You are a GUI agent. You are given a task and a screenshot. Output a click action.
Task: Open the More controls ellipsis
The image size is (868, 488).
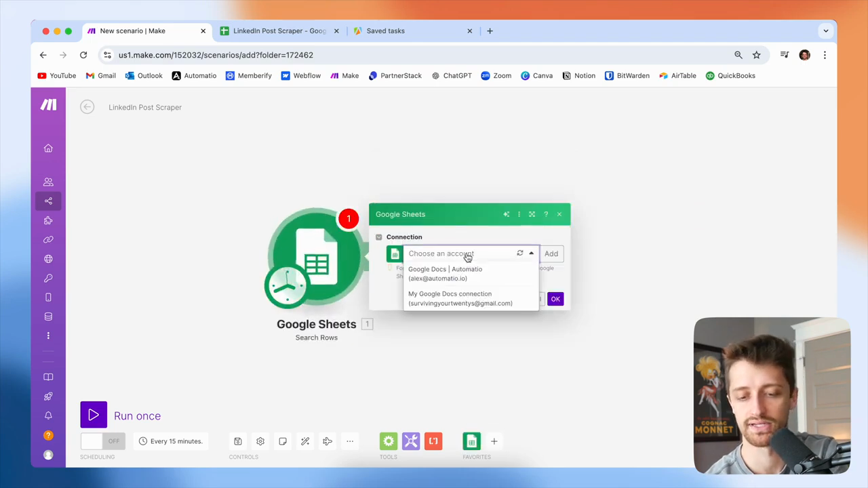click(350, 441)
